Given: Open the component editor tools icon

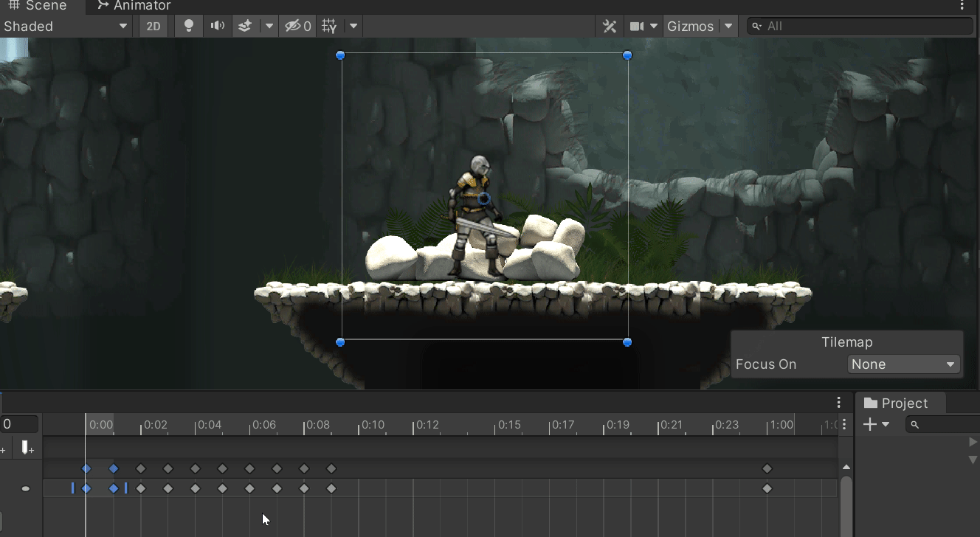Looking at the screenshot, I should (x=610, y=26).
